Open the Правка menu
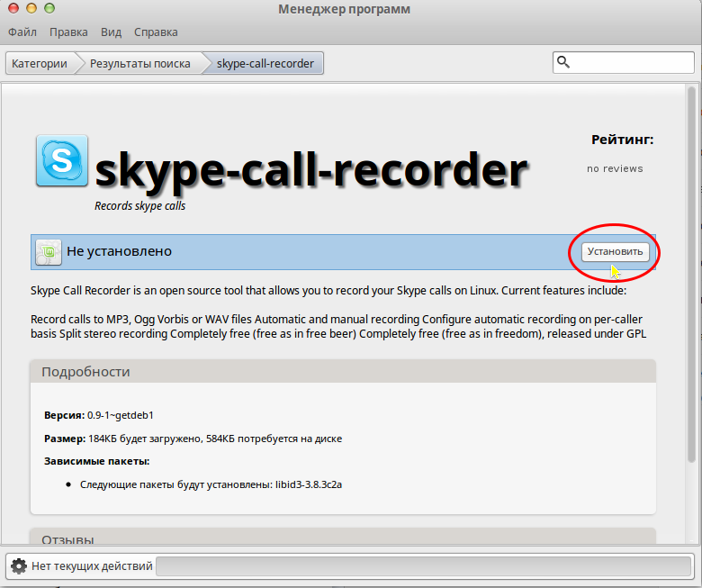 coord(68,32)
